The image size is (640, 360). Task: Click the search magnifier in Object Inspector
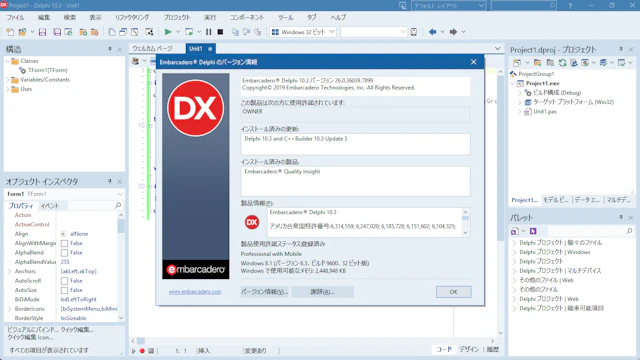tap(118, 205)
